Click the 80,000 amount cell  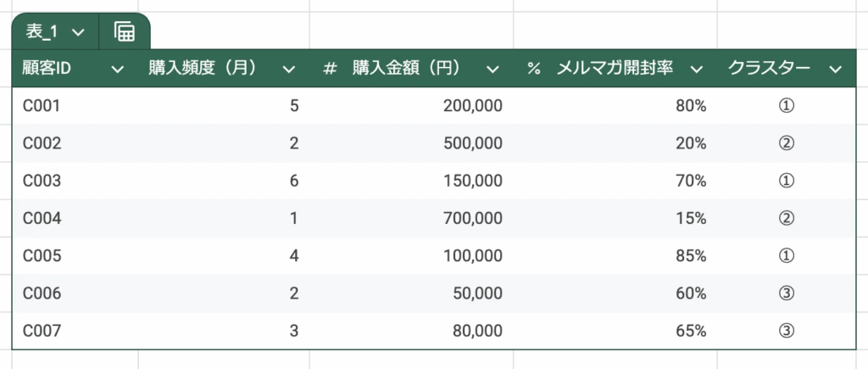point(476,330)
